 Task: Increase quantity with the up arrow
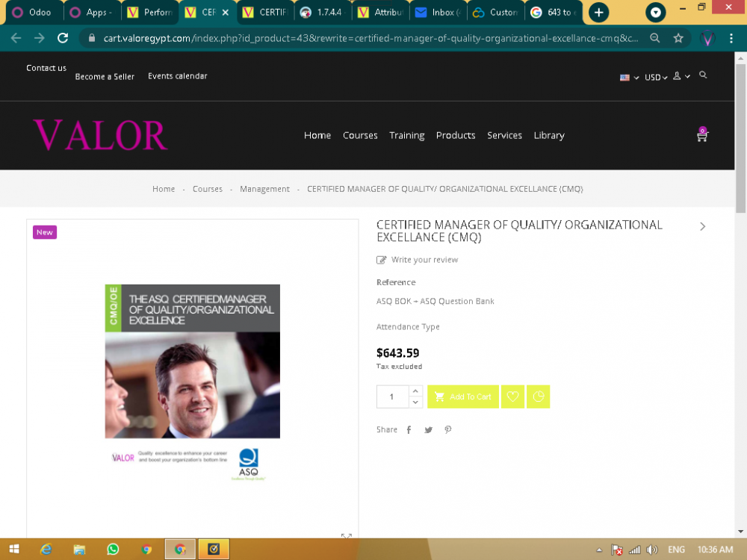(415, 391)
